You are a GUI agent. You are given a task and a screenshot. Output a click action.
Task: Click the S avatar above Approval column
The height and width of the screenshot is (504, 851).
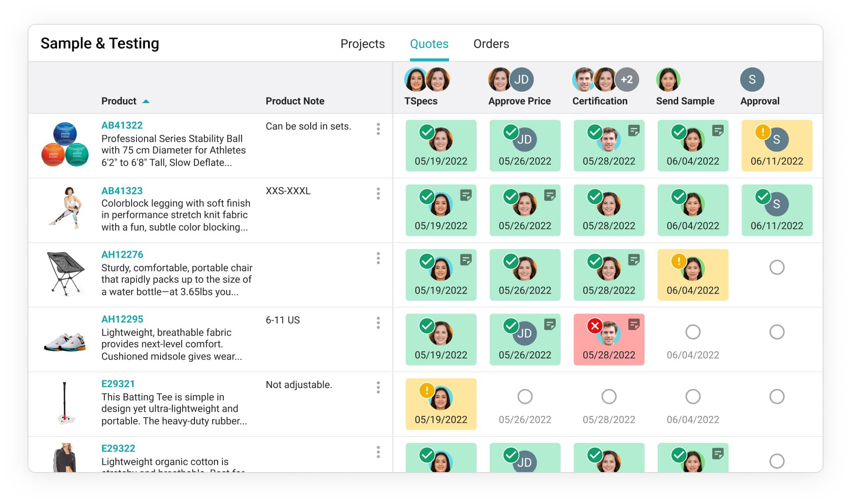pos(752,80)
